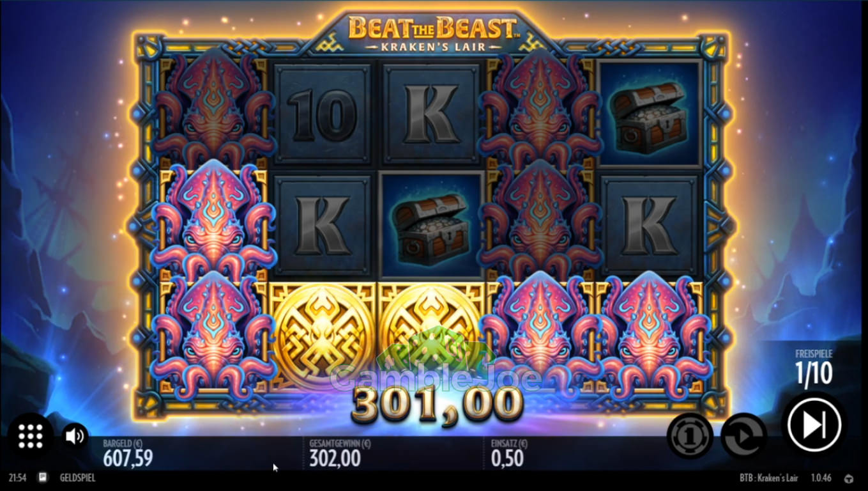Viewport: 868px width, 491px height.
Task: Skip to next free spin
Action: (x=814, y=425)
